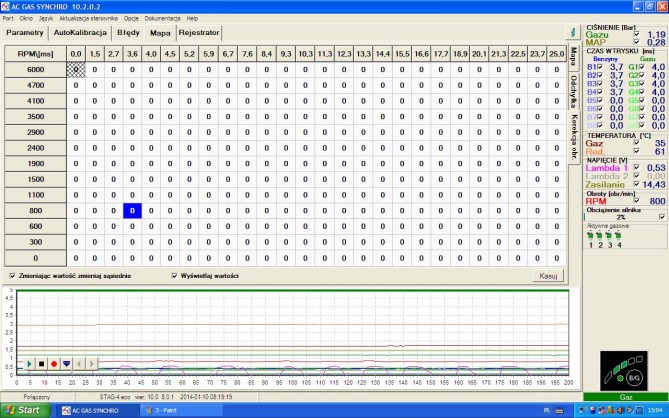Click the PL language indicator in taskbar

[x=547, y=410]
